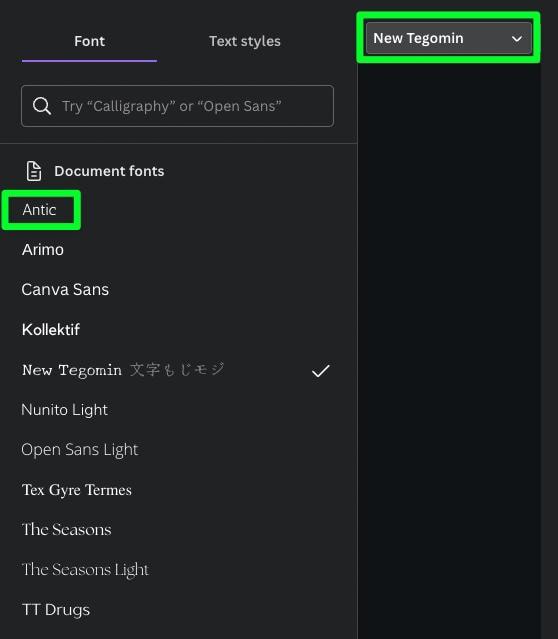Select the Antic font

[x=39, y=210]
